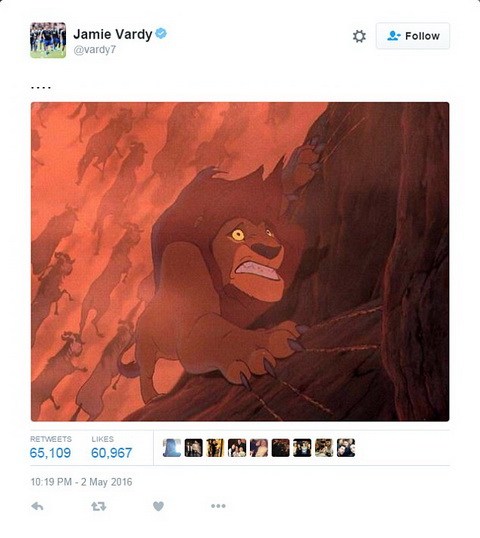Click the fifth liker avatar thumbnail
The width and height of the screenshot is (480, 538).
pyautogui.click(x=259, y=448)
